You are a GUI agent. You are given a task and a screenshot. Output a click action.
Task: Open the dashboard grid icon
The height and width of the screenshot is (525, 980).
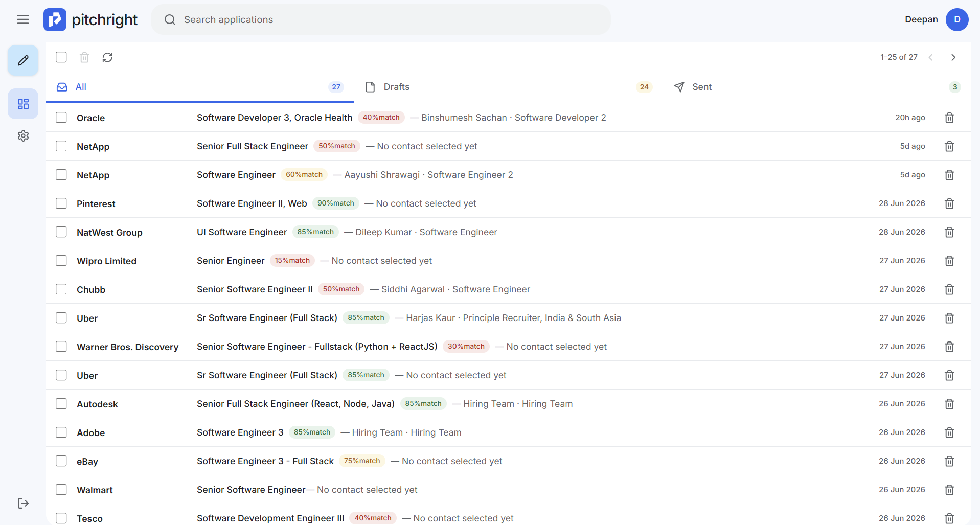23,104
